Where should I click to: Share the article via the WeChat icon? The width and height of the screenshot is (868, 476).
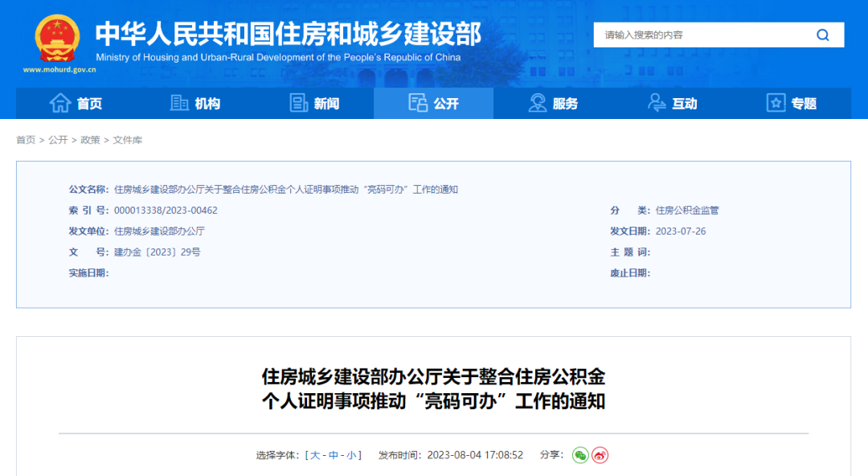[x=580, y=454]
